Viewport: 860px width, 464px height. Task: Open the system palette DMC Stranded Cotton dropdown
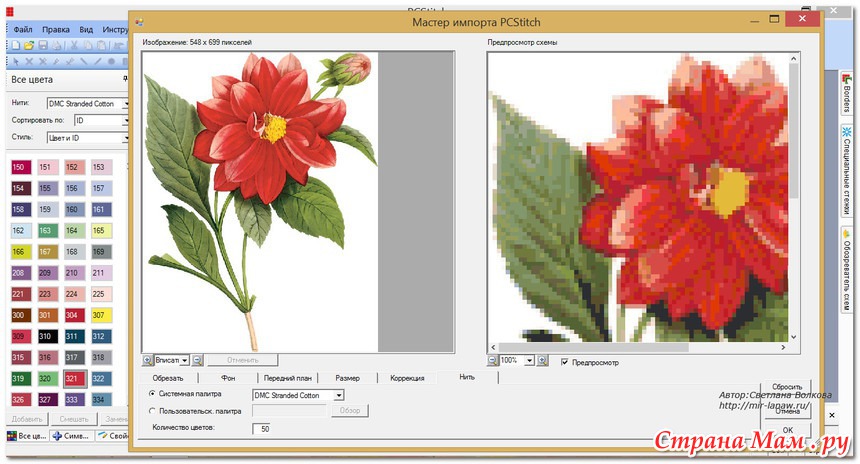tap(339, 396)
